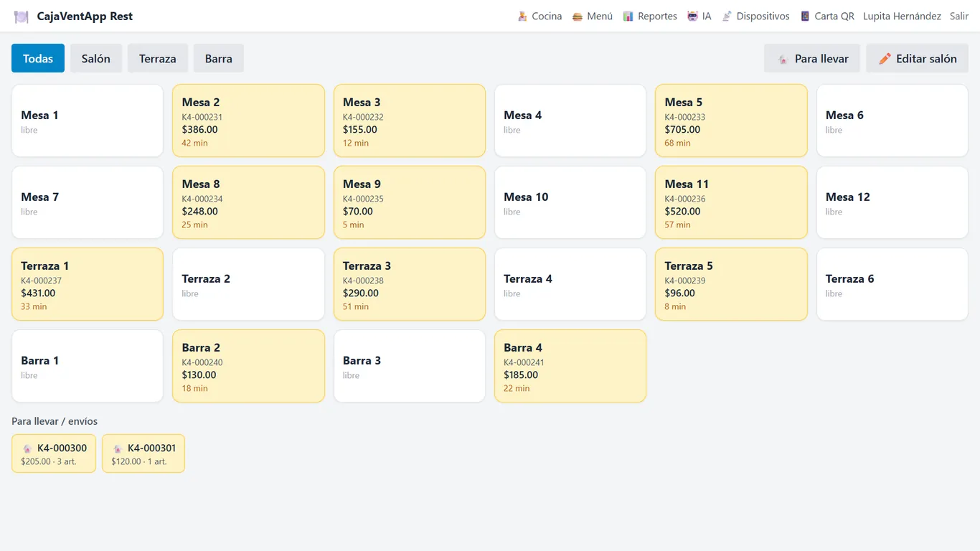Select the Todas filter tab
Screen dimensions: 980x551
(38, 58)
